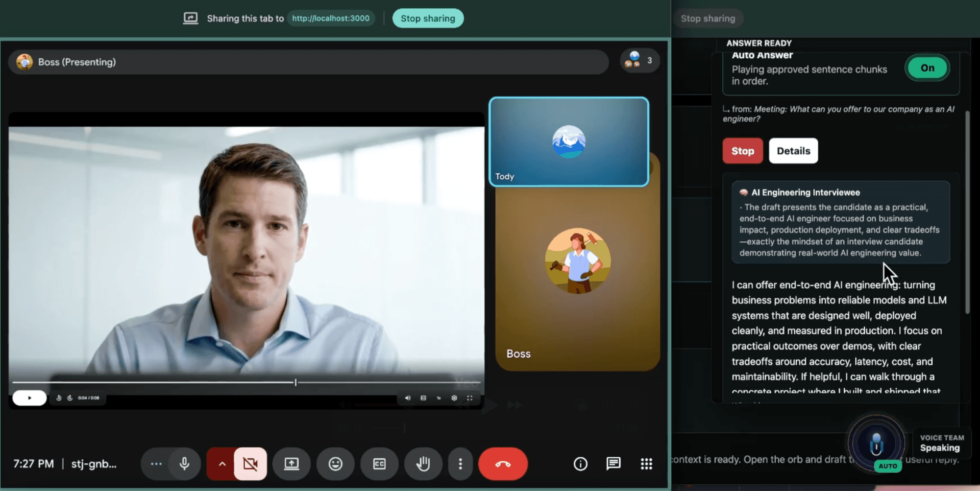Click the teal Stop sharing button
This screenshot has height=491, width=980.
coord(428,18)
